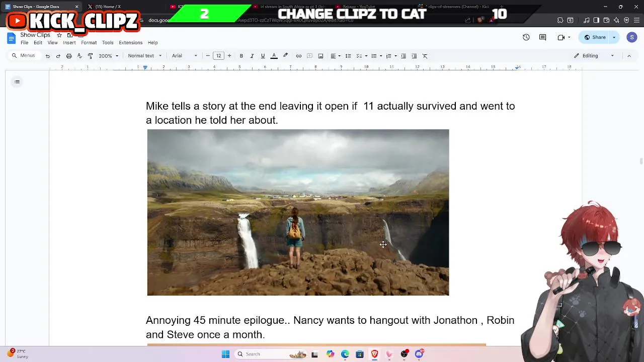
Task: Open the highlight color picker
Action: click(x=285, y=56)
